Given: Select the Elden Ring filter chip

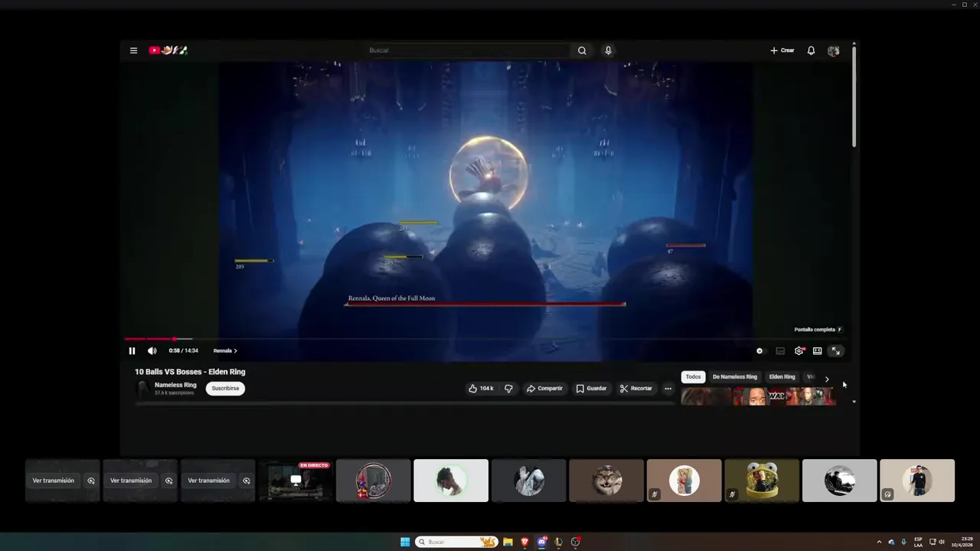Looking at the screenshot, I should coord(782,377).
